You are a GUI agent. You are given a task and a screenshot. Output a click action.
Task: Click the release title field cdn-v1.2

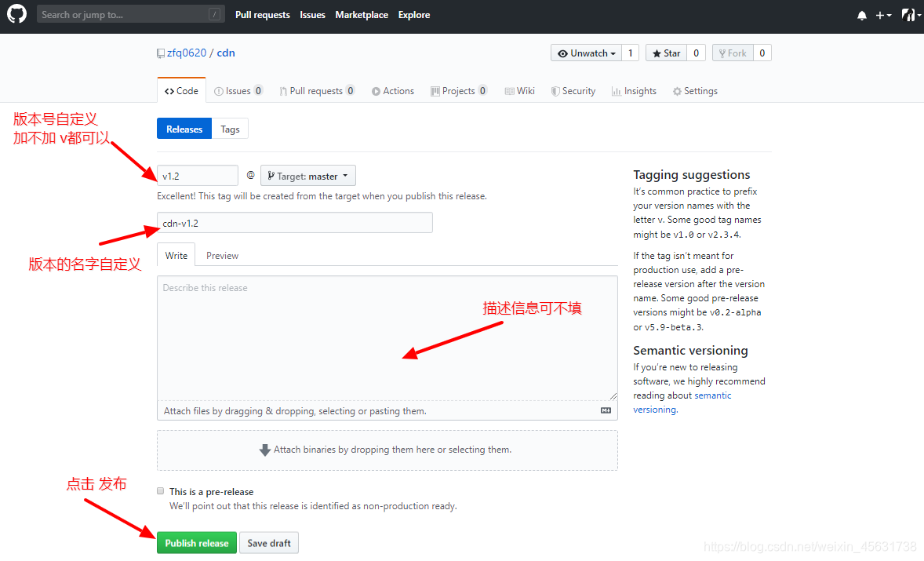point(295,223)
